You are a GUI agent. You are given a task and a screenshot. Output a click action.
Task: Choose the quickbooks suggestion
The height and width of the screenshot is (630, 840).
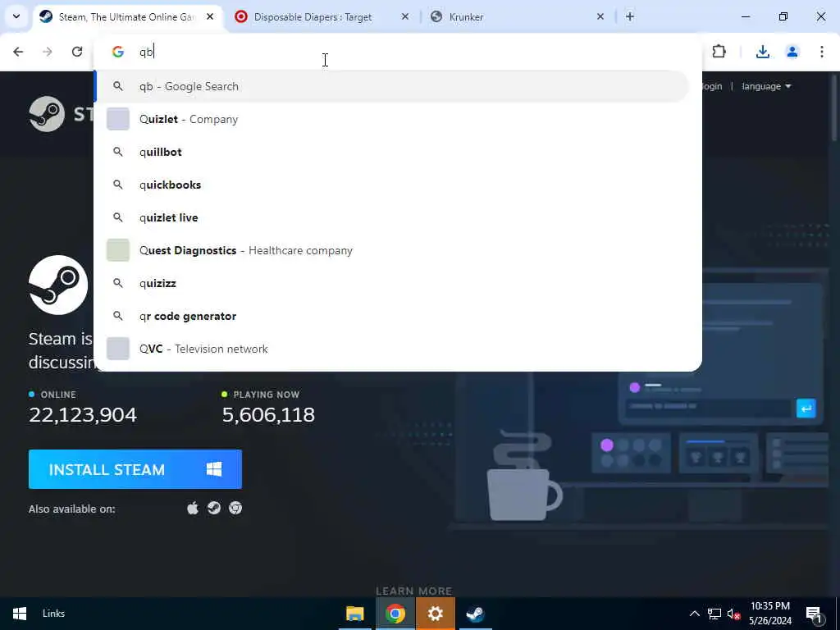[x=392, y=185]
